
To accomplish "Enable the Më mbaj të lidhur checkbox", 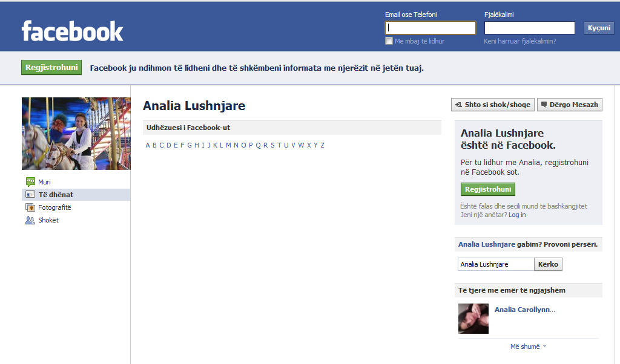I will [389, 41].
